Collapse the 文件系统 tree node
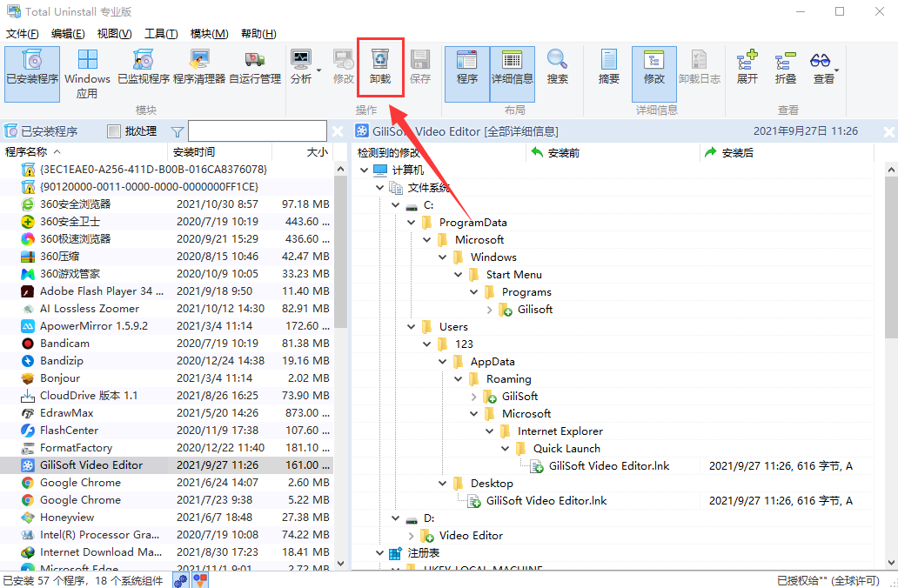 click(x=379, y=188)
